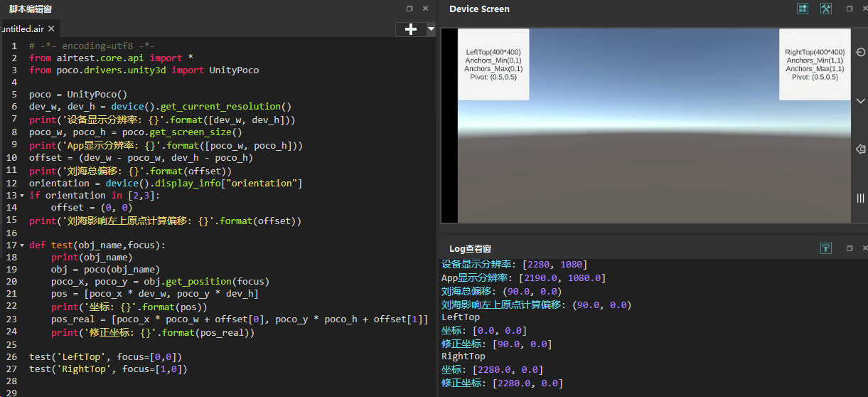
Task: Click the device back arrow icon
Action: point(860,149)
